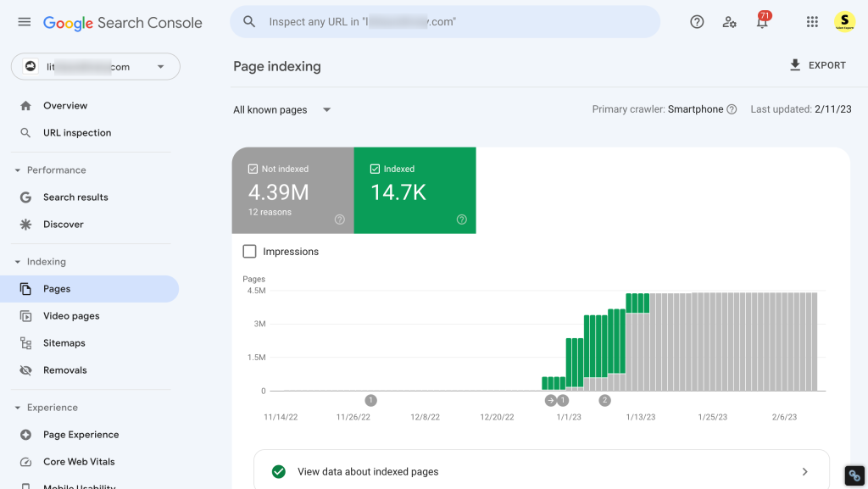This screenshot has width=868, height=489.
Task: Open the property selector dropdown
Action: tap(96, 67)
